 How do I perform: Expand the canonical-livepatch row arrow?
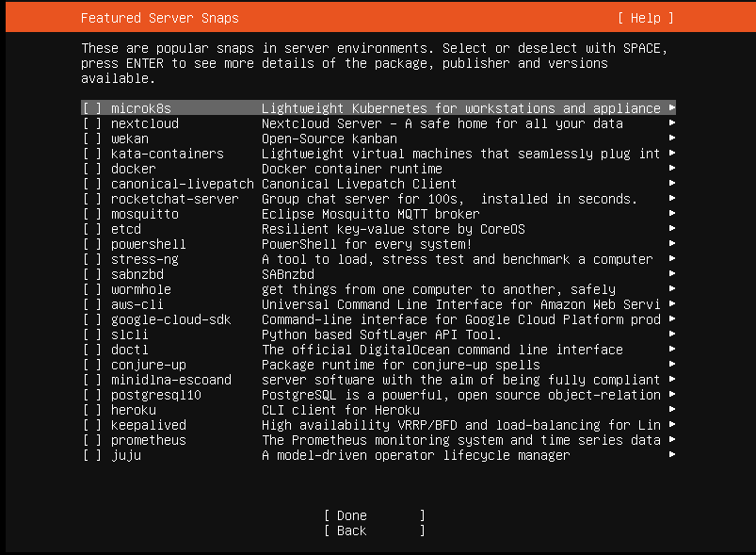point(672,183)
